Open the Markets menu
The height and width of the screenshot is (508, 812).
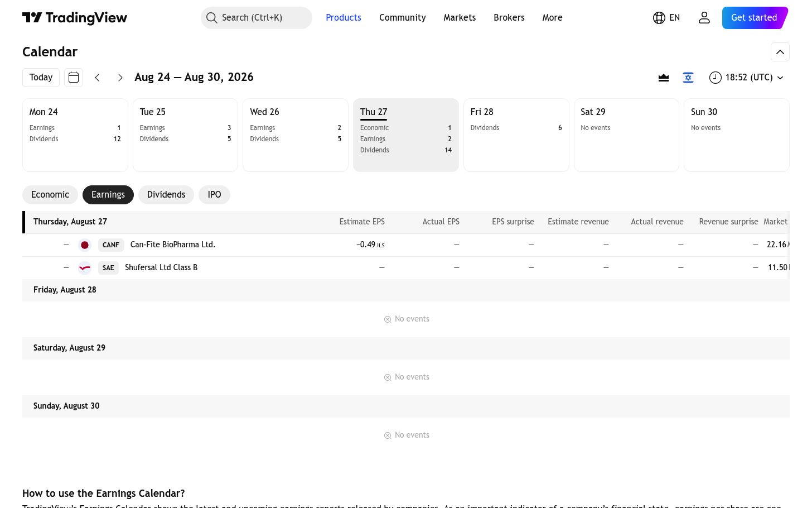pyautogui.click(x=460, y=18)
